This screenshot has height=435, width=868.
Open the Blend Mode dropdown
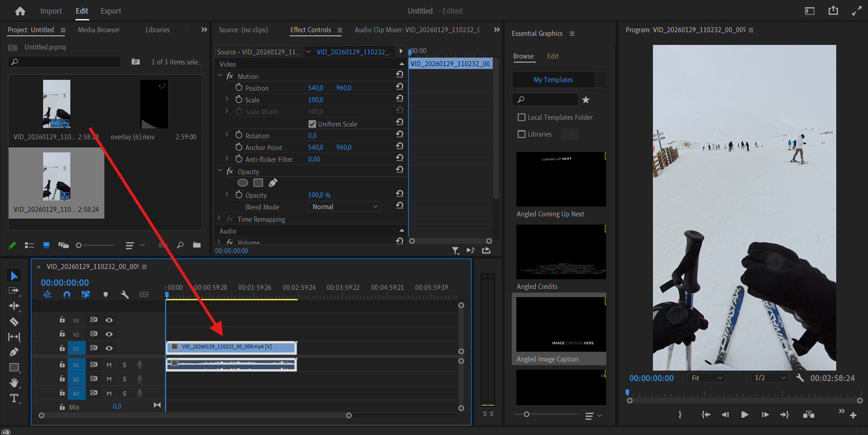pyautogui.click(x=344, y=206)
